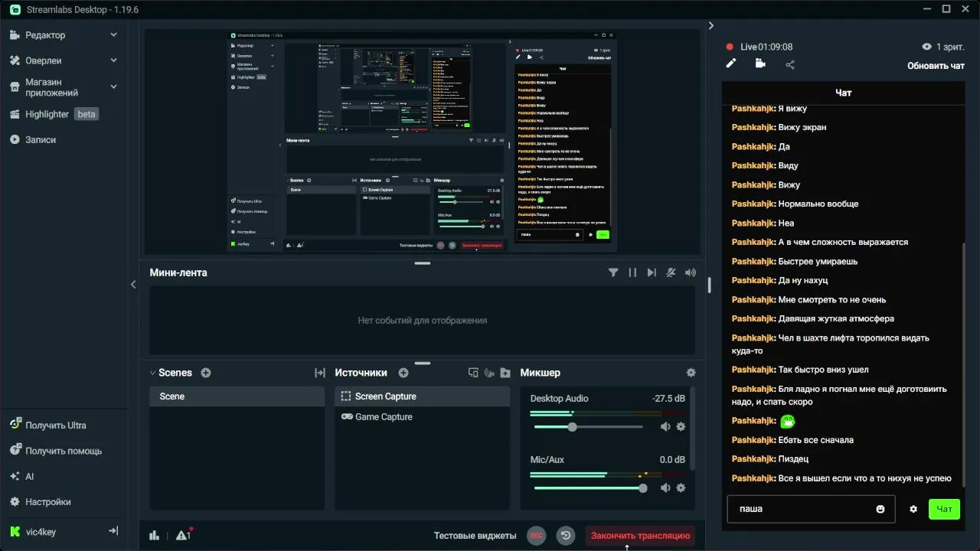Add a source folder in Источники
The image size is (980, 551).
(505, 373)
